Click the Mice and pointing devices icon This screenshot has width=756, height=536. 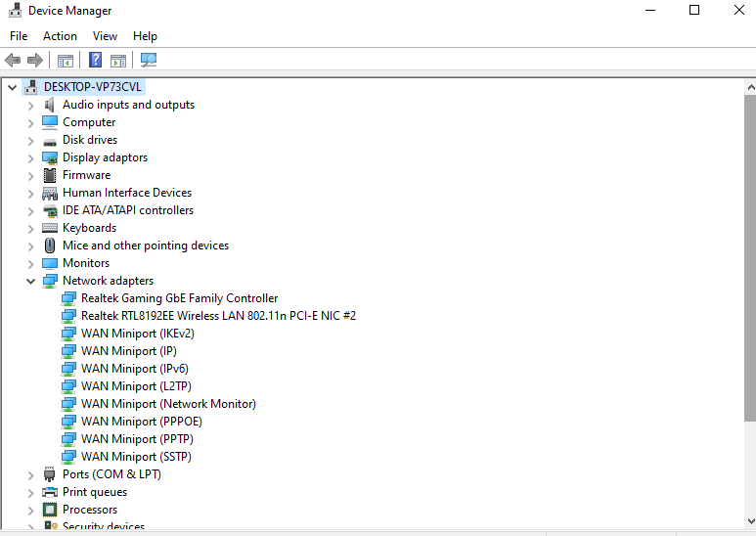[50, 246]
